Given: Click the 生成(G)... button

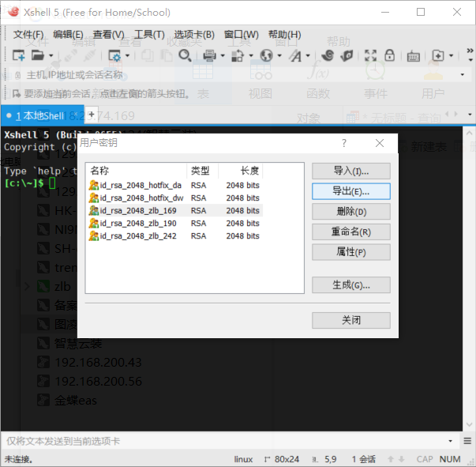Looking at the screenshot, I should [350, 285].
